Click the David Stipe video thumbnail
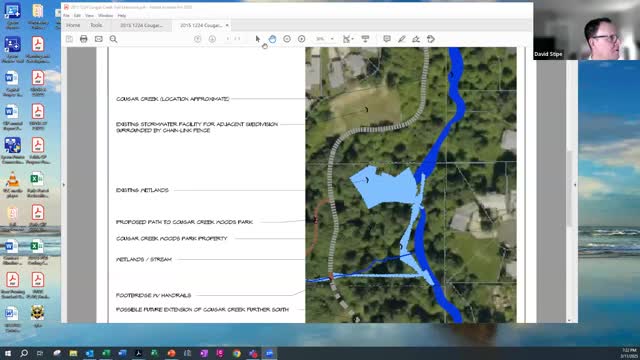This screenshot has height=360, width=640. [587, 30]
